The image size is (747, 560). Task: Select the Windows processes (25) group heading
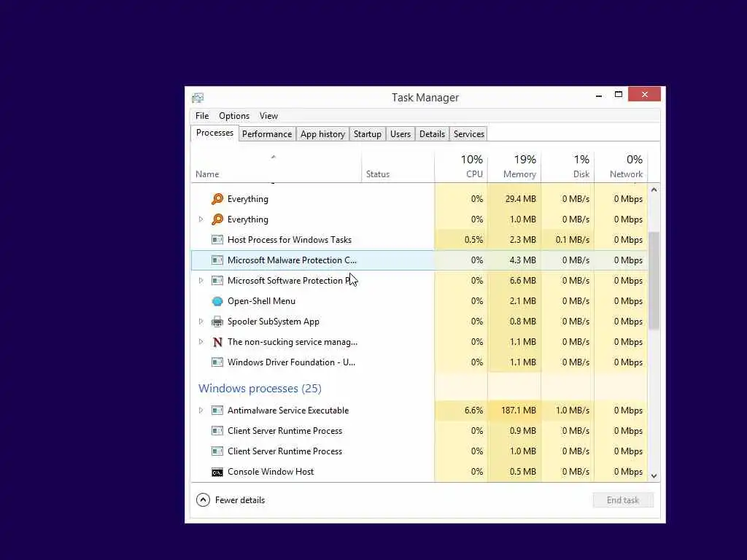click(260, 389)
